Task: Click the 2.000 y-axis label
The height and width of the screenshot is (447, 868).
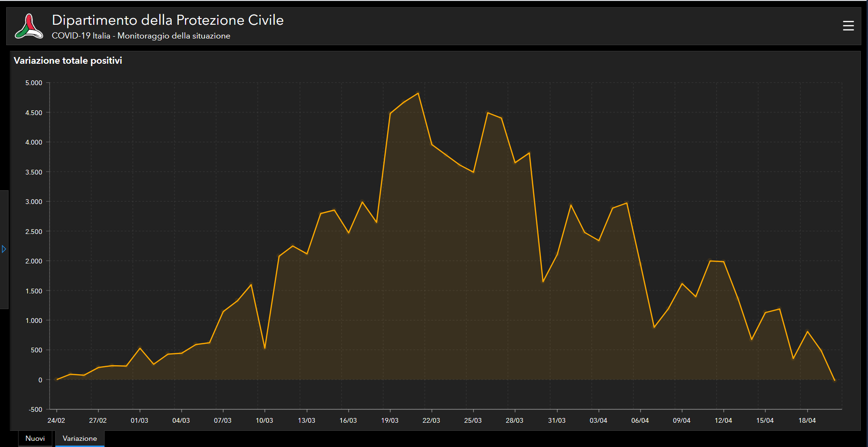Action: (34, 261)
